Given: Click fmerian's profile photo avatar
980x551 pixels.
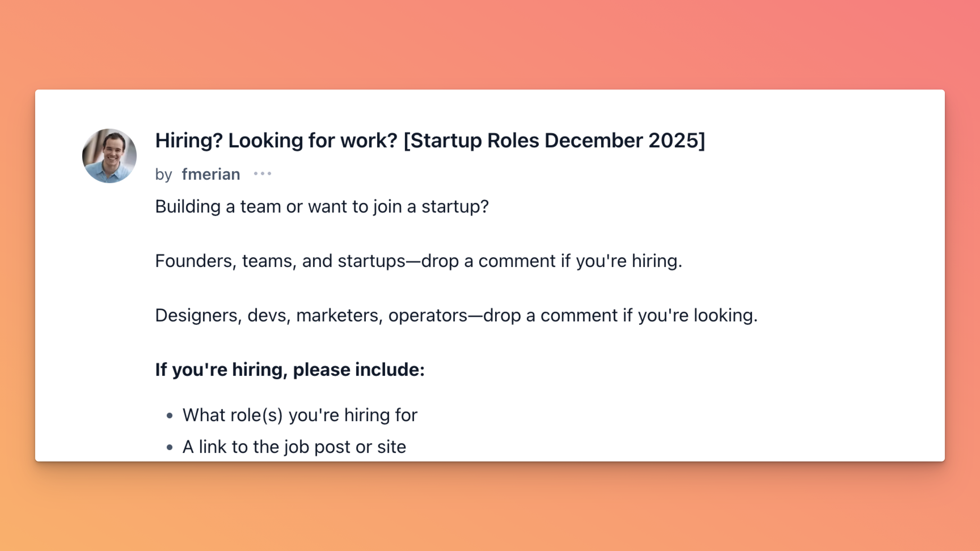Looking at the screenshot, I should (109, 156).
